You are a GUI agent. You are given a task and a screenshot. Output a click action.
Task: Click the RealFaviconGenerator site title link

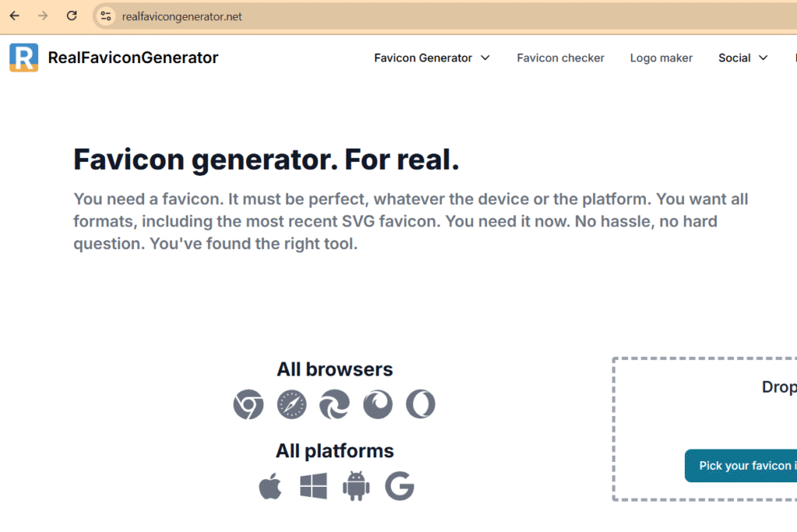pyautogui.click(x=133, y=58)
